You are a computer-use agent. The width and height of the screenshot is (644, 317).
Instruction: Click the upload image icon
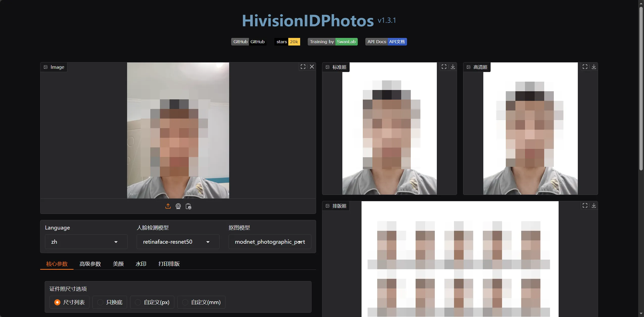pos(168,206)
